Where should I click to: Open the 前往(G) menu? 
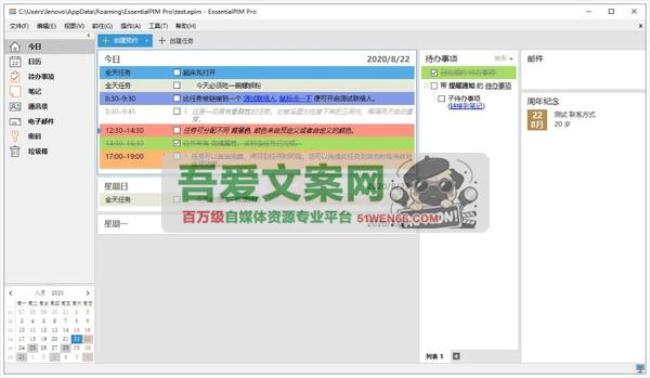102,26
